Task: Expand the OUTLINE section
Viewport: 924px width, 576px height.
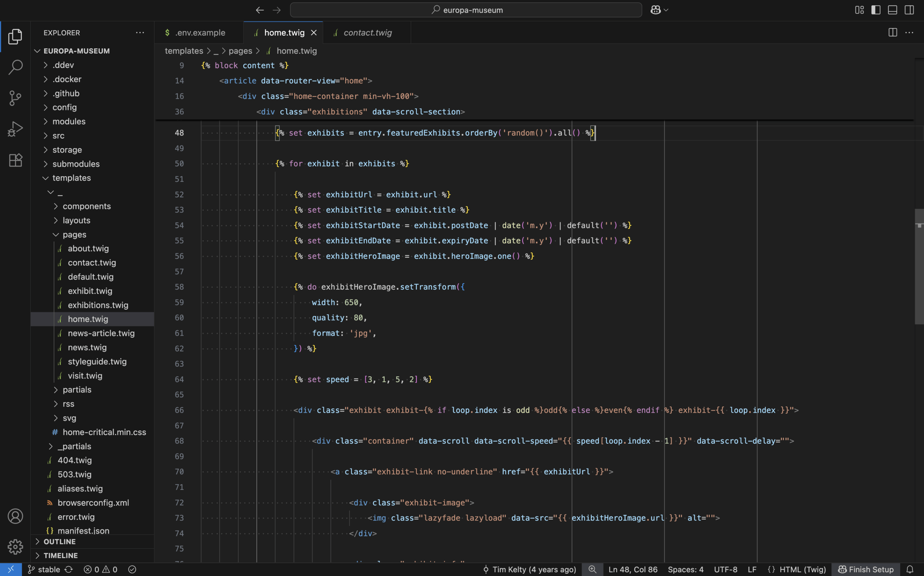Action: pos(59,541)
